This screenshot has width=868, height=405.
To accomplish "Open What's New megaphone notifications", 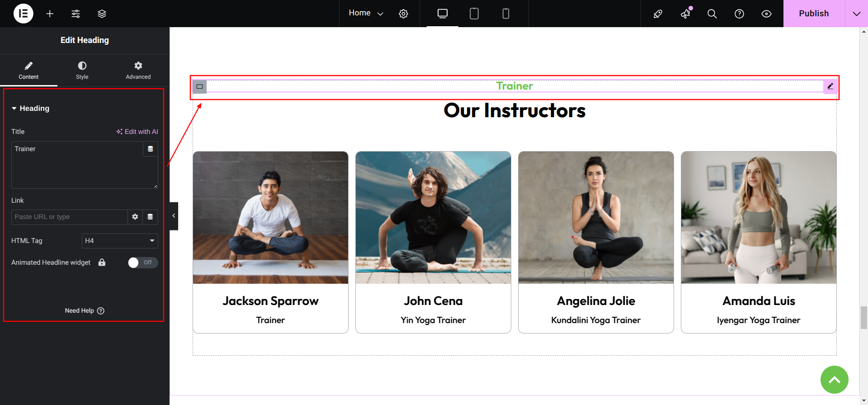I will [x=685, y=14].
